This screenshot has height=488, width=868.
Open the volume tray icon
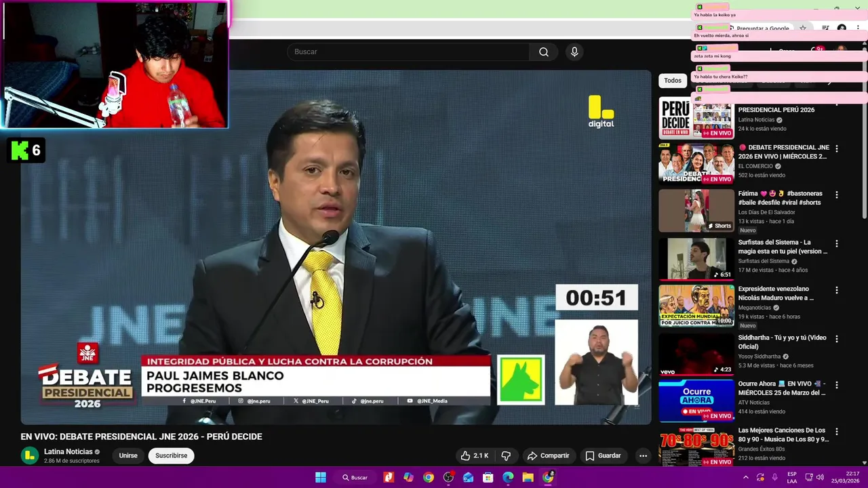click(x=820, y=477)
